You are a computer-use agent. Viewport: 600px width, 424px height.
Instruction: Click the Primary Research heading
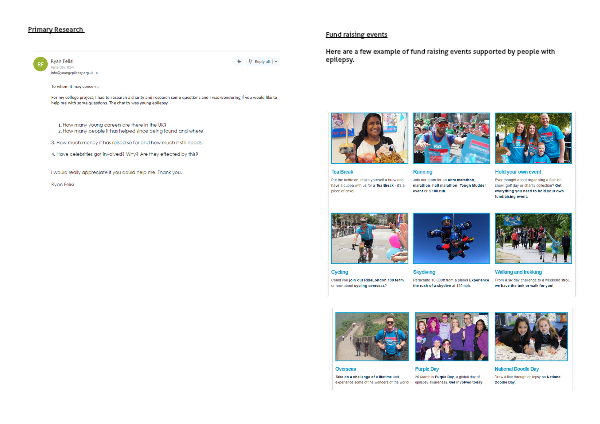pos(56,30)
